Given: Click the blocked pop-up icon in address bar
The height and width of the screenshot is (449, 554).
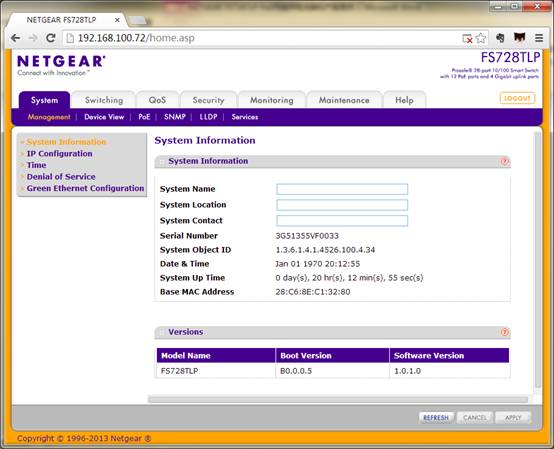Looking at the screenshot, I should (467, 39).
